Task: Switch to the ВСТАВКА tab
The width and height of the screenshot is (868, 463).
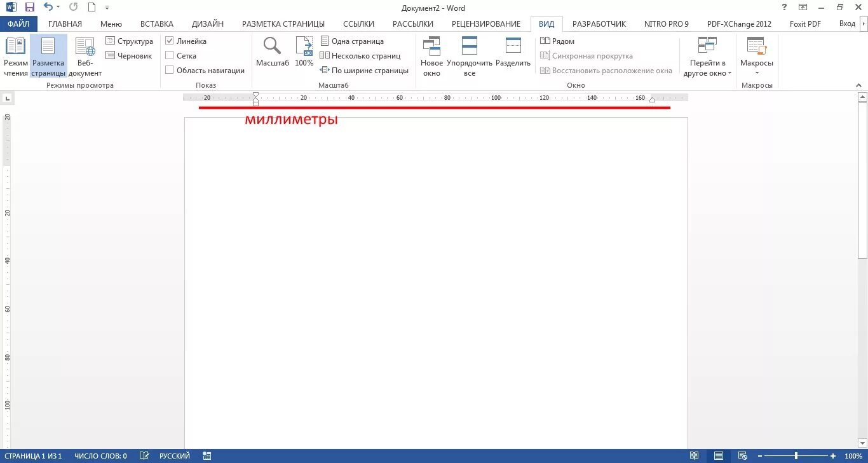Action: point(156,24)
